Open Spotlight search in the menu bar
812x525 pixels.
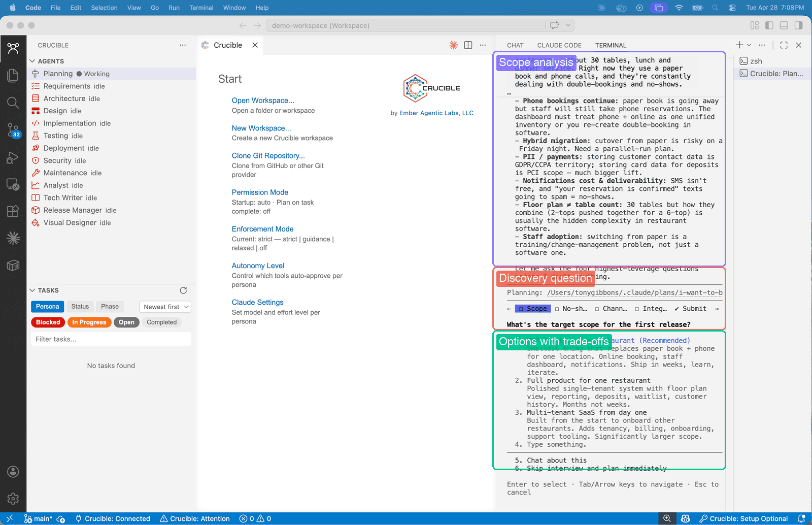click(x=715, y=8)
